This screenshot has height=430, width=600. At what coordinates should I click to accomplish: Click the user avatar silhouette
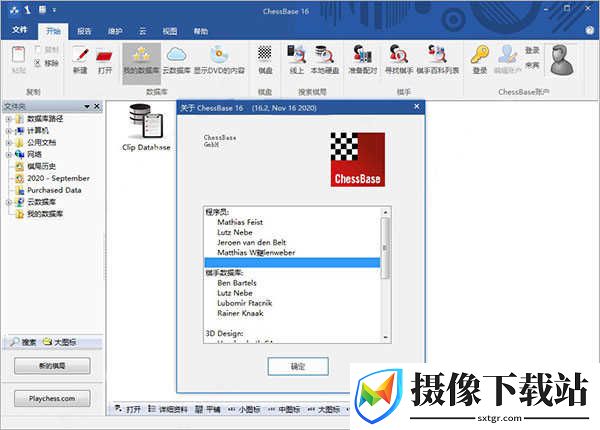coord(562,60)
